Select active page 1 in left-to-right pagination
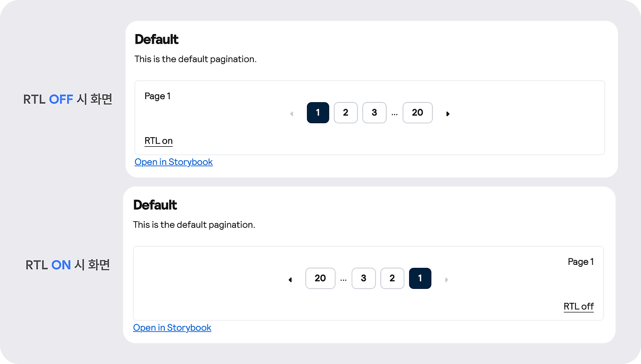The width and height of the screenshot is (641, 364). pos(318,113)
